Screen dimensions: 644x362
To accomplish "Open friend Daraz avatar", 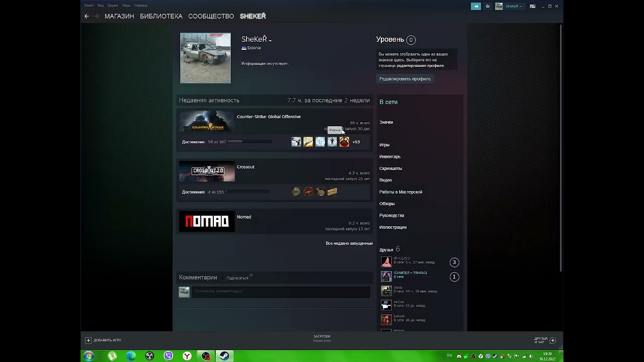I will point(386,291).
